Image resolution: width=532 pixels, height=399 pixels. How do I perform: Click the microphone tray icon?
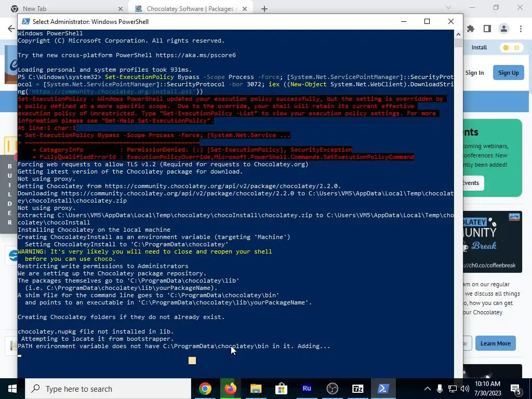(x=440, y=389)
